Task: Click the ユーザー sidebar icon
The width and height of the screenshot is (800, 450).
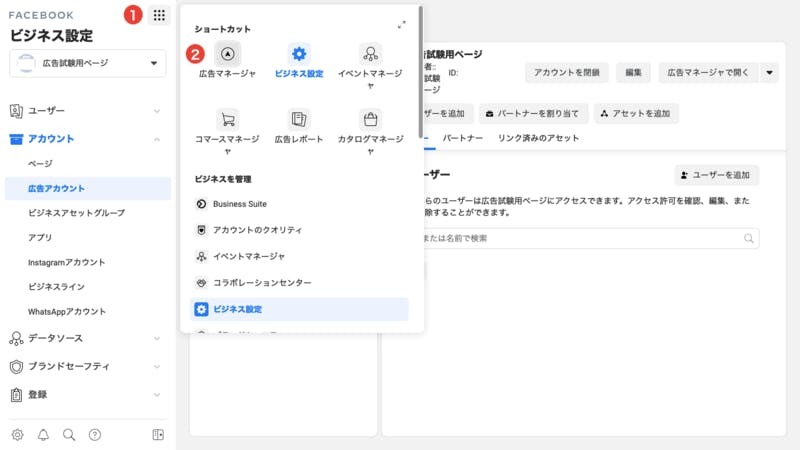Action: [x=16, y=111]
